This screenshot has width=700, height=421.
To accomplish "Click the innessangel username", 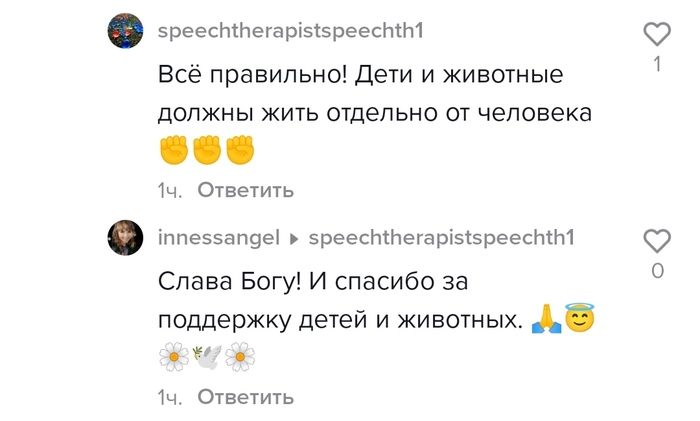I will coord(215,238).
